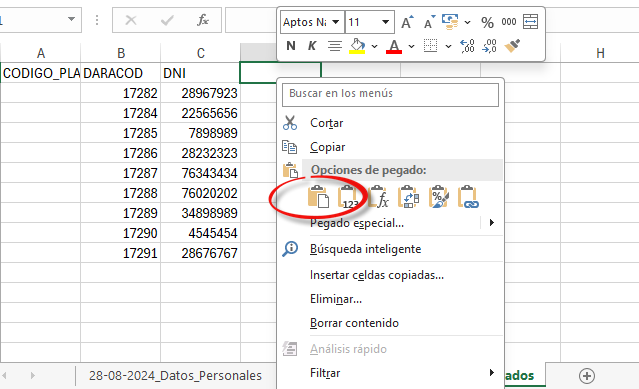The height and width of the screenshot is (389, 639).
Task: Open font color dropdown arrow
Action: click(411, 46)
